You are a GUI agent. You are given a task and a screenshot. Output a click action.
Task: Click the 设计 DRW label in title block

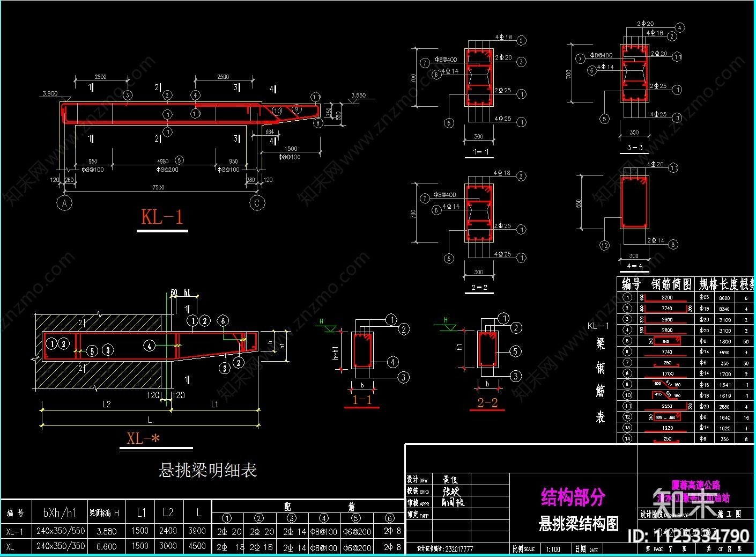(x=417, y=479)
